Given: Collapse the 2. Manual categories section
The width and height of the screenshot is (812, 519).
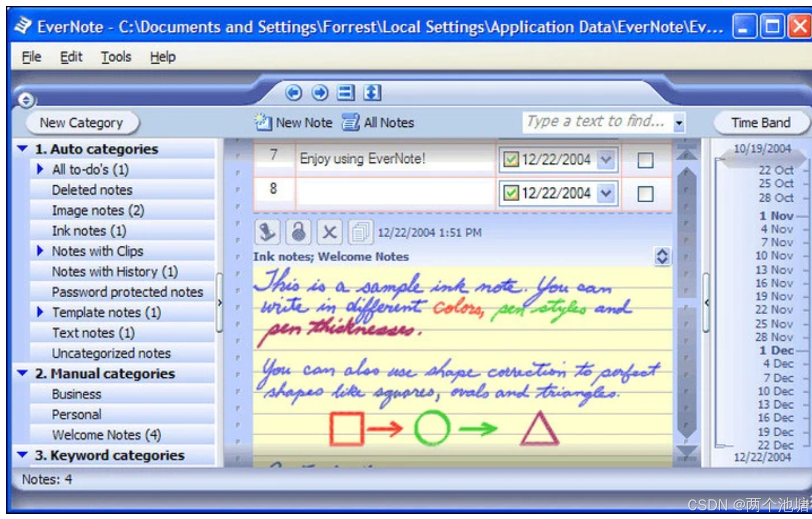Looking at the screenshot, I should [x=23, y=373].
